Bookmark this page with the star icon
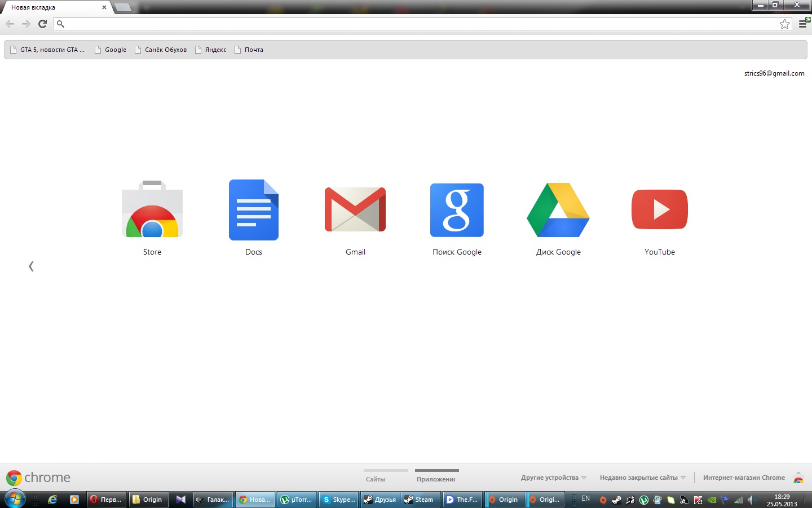This screenshot has height=508, width=812. tap(784, 24)
